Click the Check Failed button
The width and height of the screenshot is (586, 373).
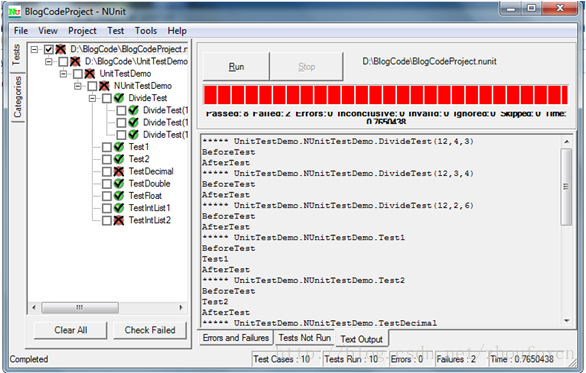click(150, 330)
